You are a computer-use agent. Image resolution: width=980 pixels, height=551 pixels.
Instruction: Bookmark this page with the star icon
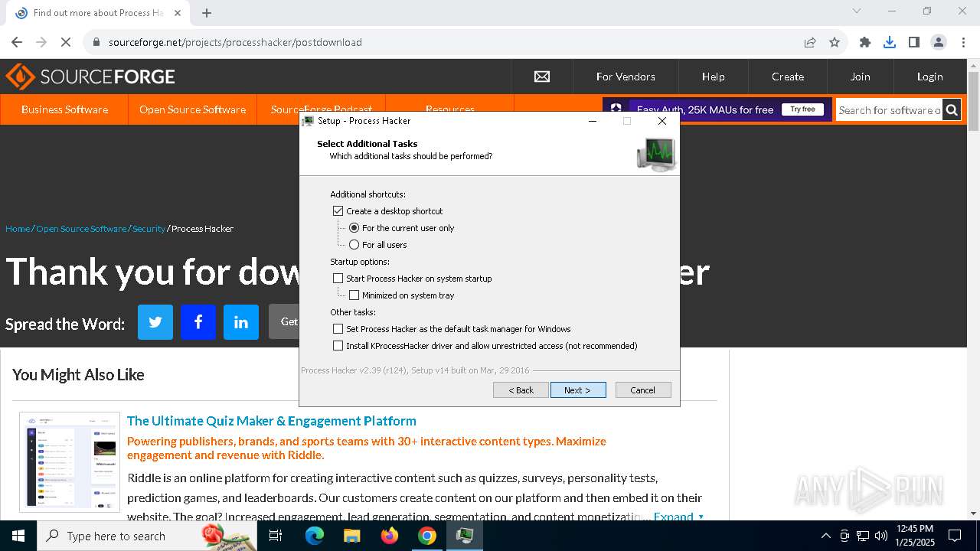(x=835, y=42)
